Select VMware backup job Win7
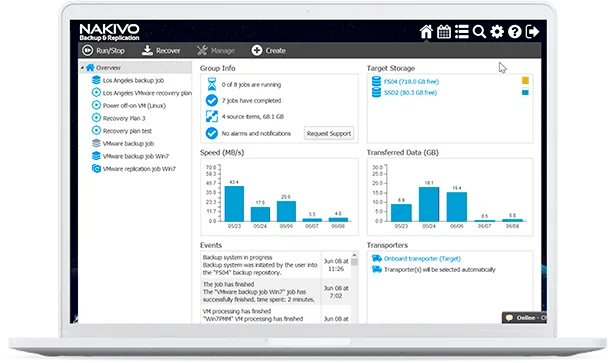The height and width of the screenshot is (363, 609). (x=136, y=156)
